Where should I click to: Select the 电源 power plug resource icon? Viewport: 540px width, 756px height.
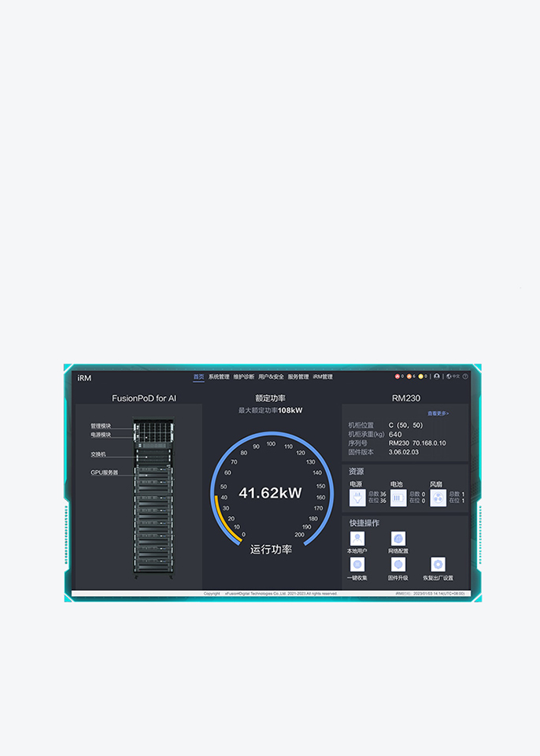(357, 498)
